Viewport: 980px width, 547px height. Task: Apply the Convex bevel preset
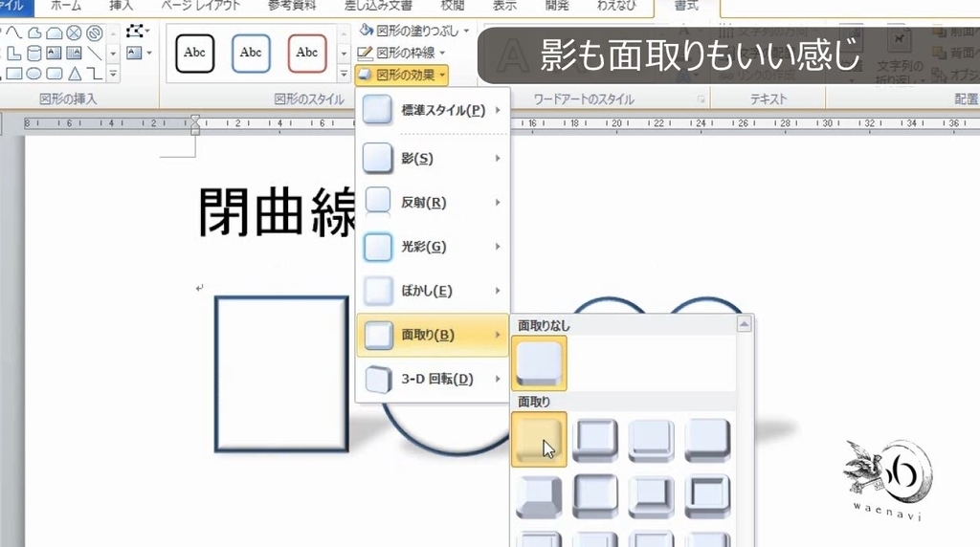tap(651, 495)
